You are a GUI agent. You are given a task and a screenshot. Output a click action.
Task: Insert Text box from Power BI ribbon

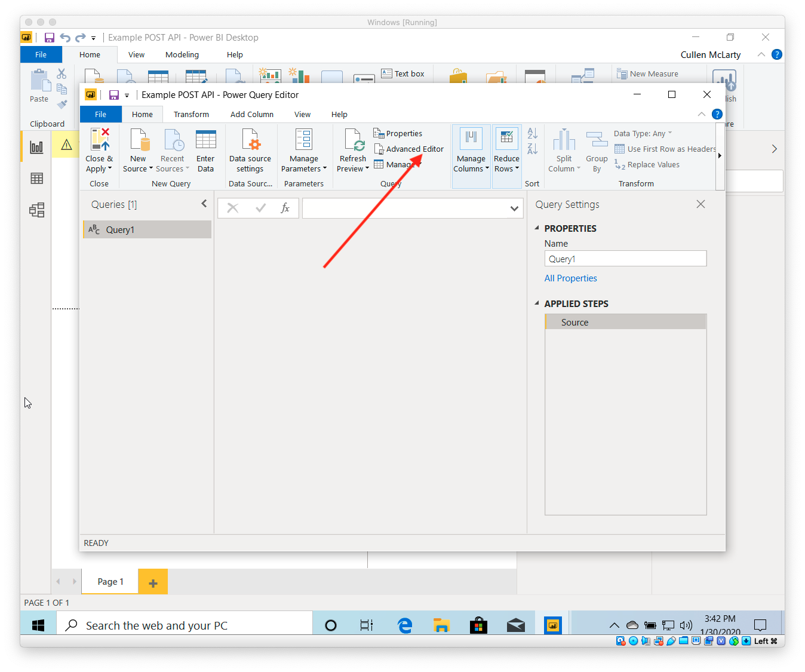(403, 73)
